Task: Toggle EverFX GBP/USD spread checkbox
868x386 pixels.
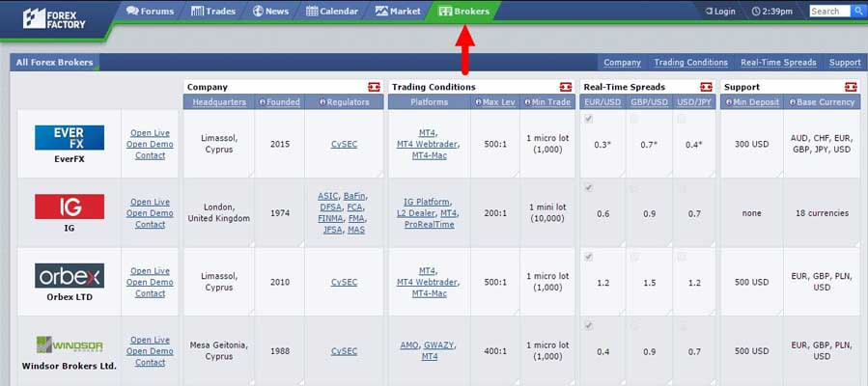Action: click(x=634, y=119)
